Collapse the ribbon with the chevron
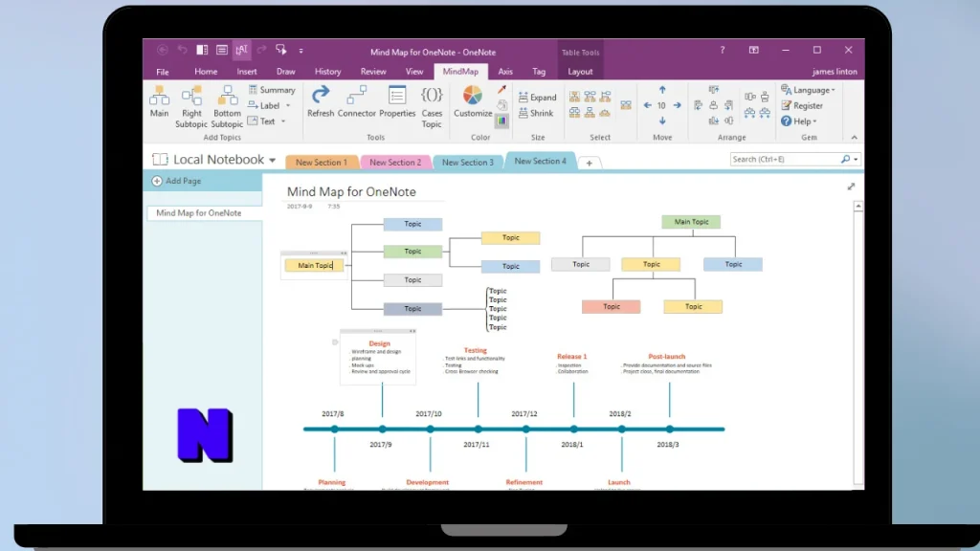 coord(855,138)
